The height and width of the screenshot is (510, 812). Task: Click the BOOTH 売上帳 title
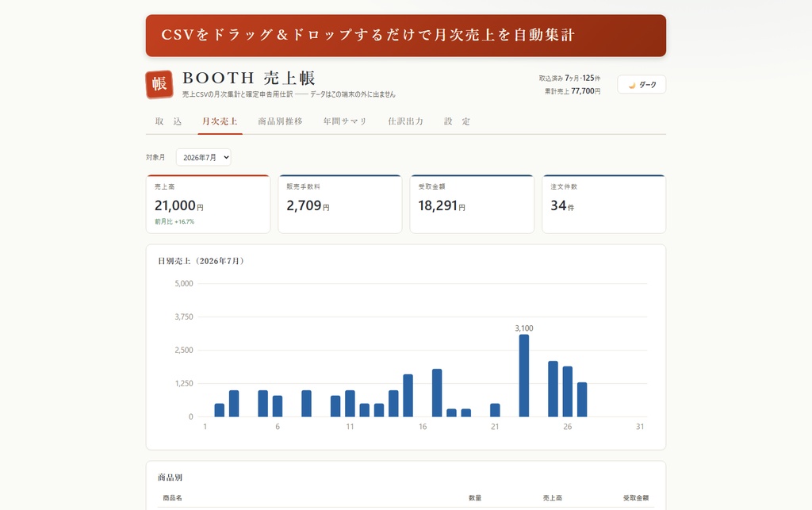248,79
